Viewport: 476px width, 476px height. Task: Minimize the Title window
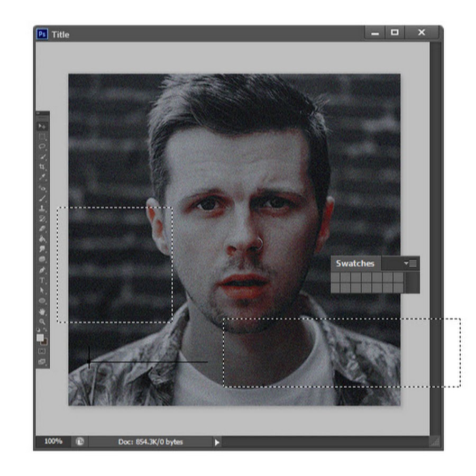coord(374,32)
